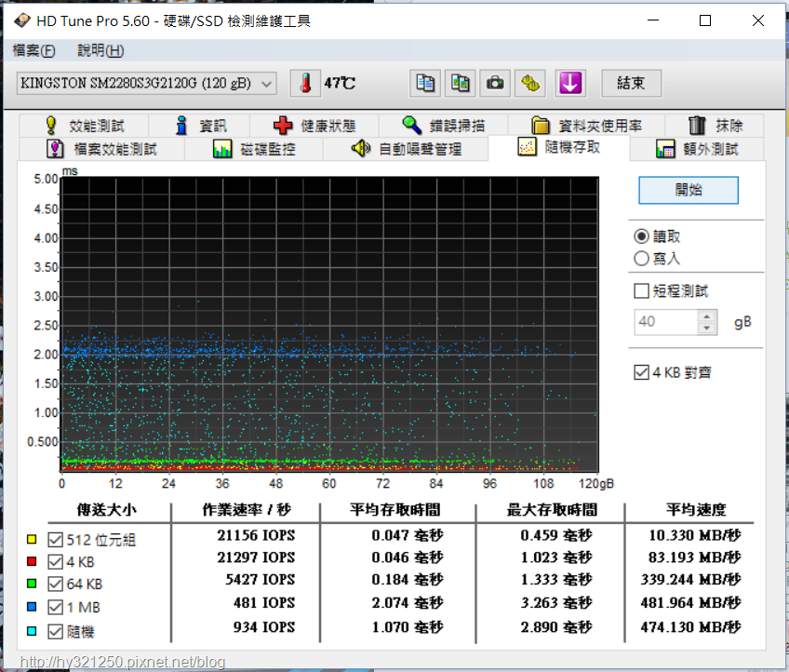
Task: Uncheck the 隨機 checkbox
Action: click(x=55, y=631)
